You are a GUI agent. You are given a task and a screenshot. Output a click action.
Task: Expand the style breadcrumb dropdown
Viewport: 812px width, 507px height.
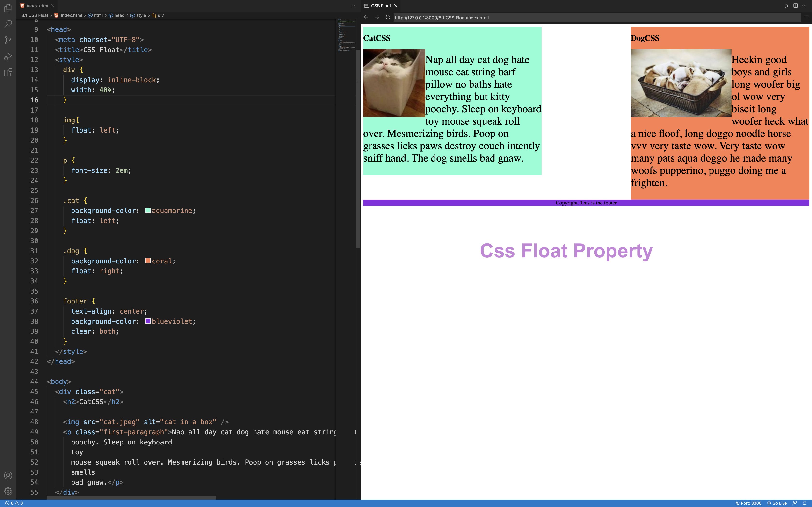pyautogui.click(x=141, y=15)
